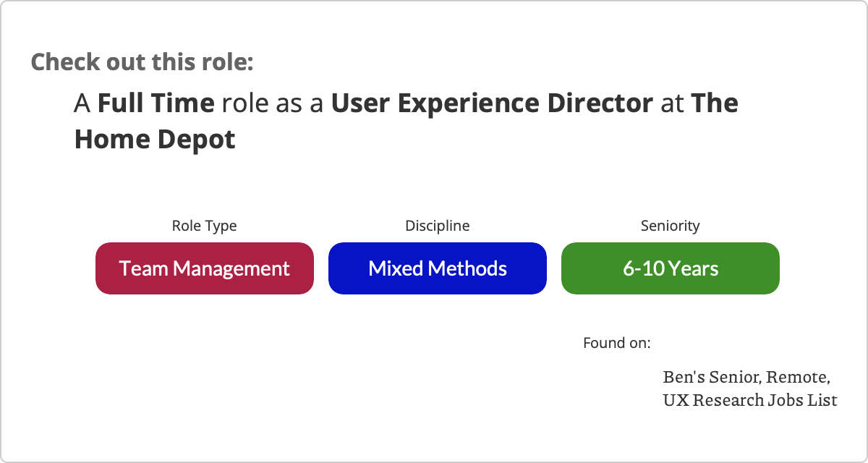The width and height of the screenshot is (868, 463).
Task: Click the 'Found on:' label
Action: (x=617, y=342)
